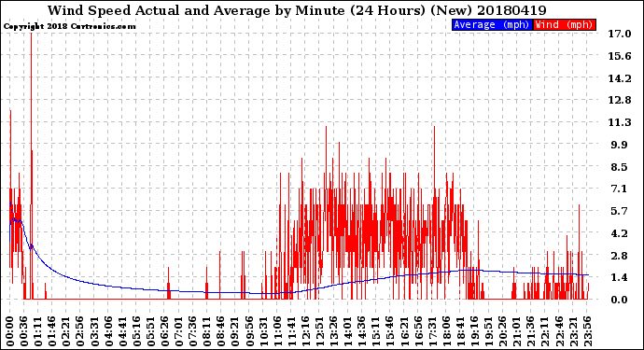Click the 23:56 time axis label
This screenshot has width=644, height=350.
tap(586, 331)
